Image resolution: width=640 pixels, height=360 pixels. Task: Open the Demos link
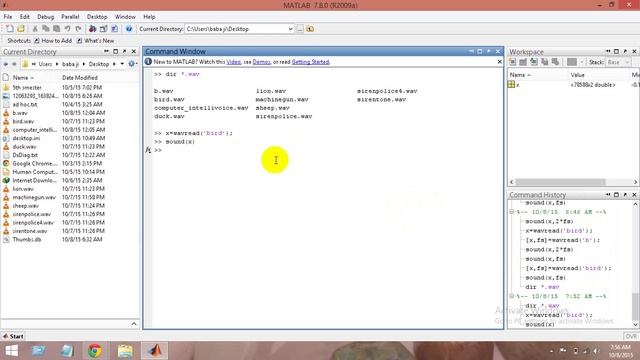point(262,62)
